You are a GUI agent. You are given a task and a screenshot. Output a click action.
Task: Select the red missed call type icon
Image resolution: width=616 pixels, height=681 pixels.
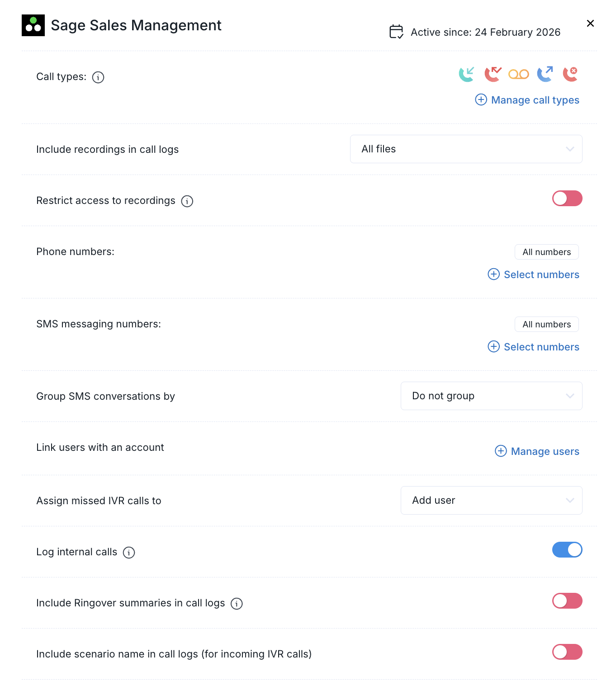pos(493,74)
